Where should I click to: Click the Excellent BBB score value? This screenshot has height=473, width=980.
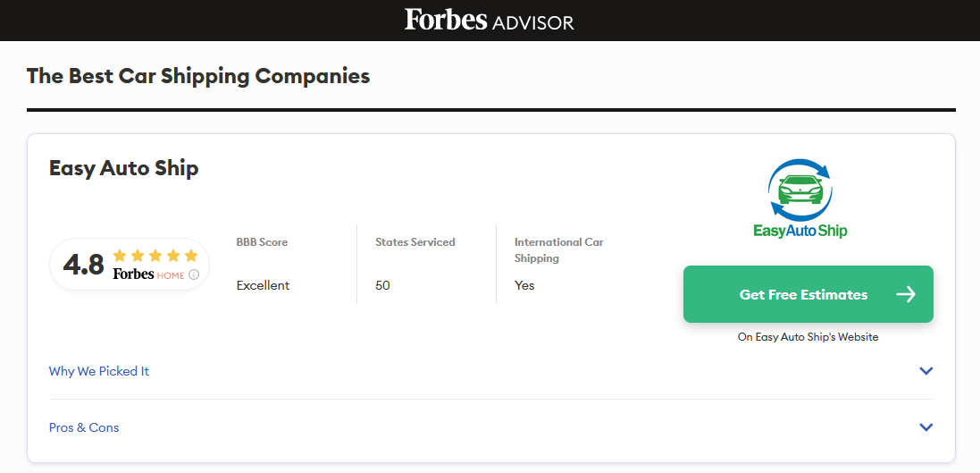point(263,285)
